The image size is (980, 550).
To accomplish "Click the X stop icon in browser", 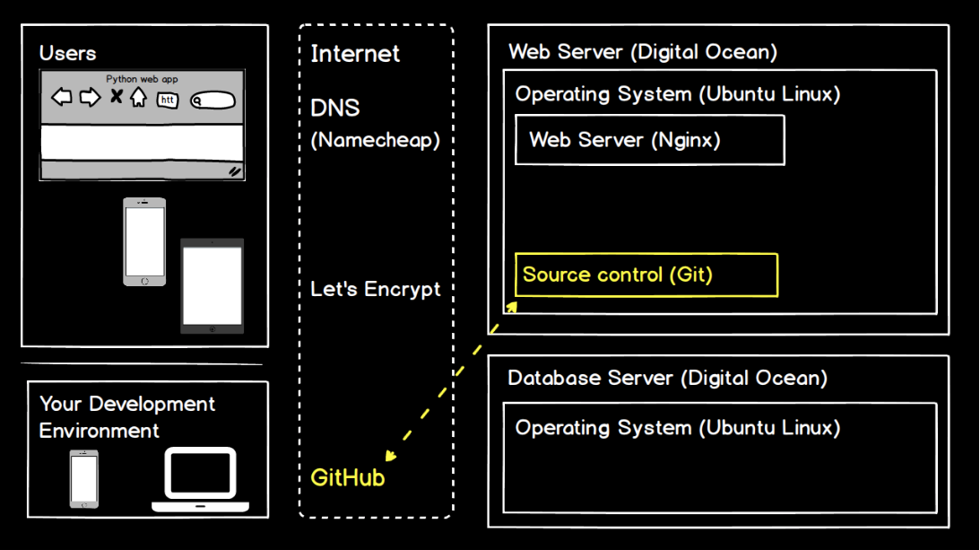I will [x=117, y=96].
